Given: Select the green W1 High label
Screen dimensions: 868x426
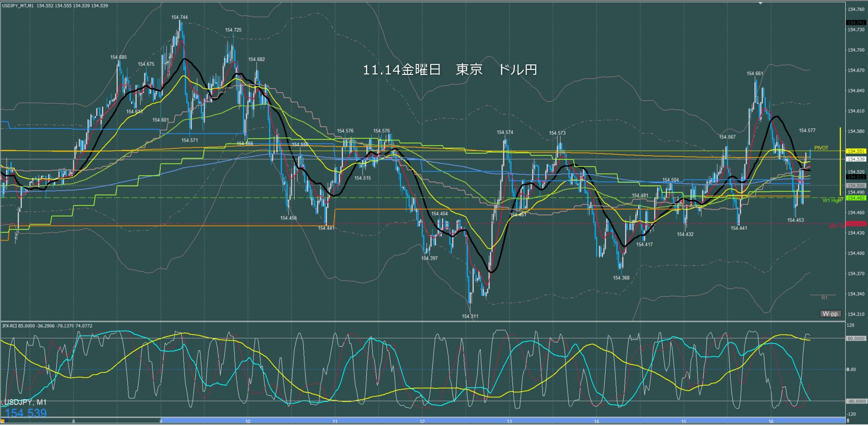Looking at the screenshot, I should pyautogui.click(x=831, y=201).
